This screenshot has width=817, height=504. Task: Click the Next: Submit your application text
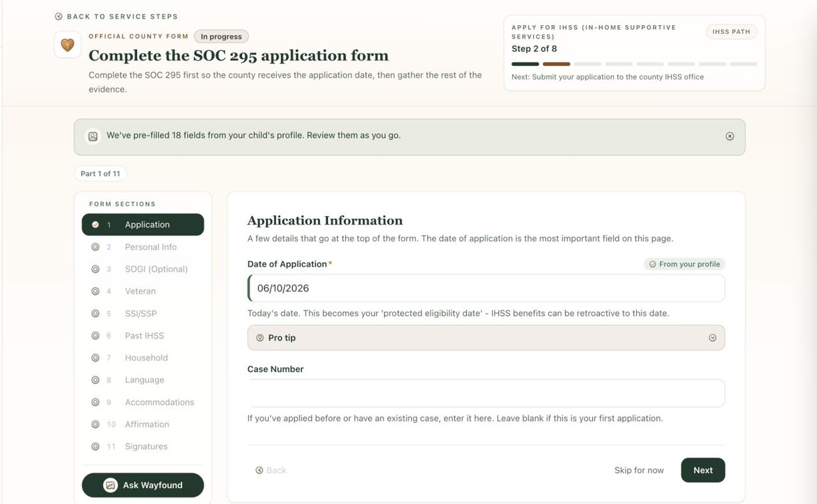click(x=607, y=77)
